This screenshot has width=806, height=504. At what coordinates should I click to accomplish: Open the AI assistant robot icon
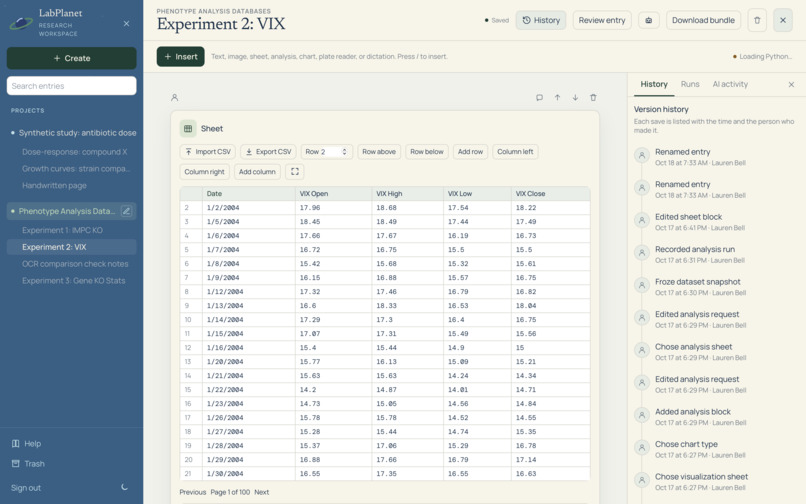tap(649, 21)
